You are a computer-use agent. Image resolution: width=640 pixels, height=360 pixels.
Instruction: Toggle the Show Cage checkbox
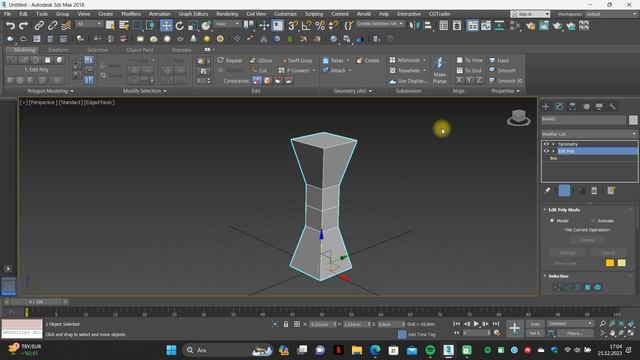tap(551, 263)
